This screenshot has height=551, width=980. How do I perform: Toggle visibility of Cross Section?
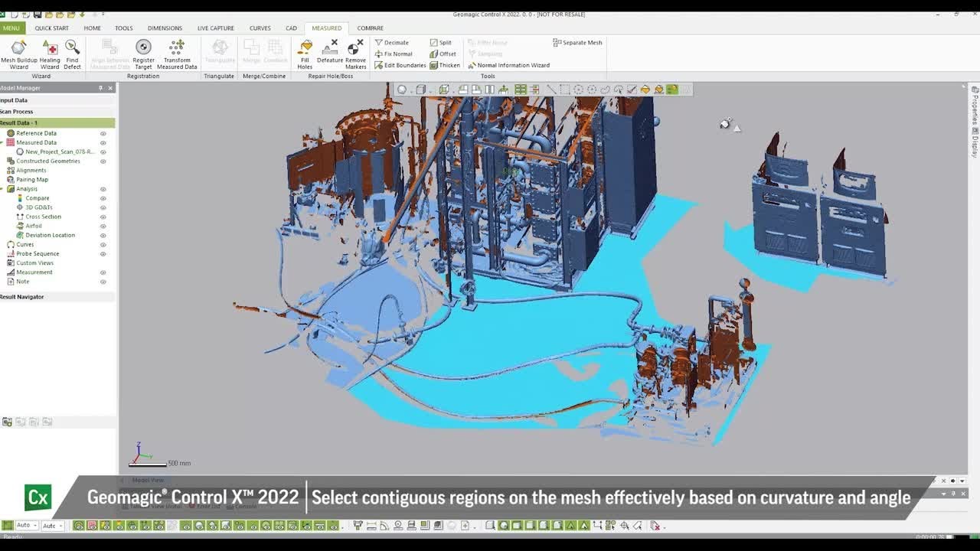(x=103, y=217)
